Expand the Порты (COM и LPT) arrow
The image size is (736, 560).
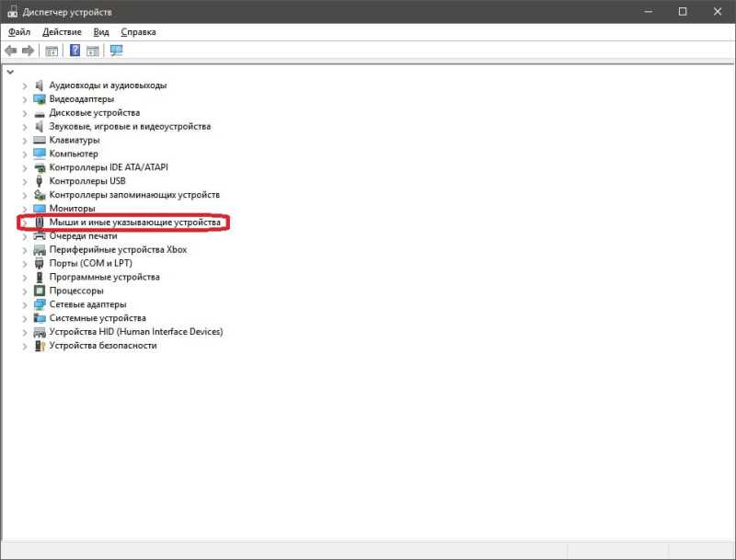click(25, 264)
